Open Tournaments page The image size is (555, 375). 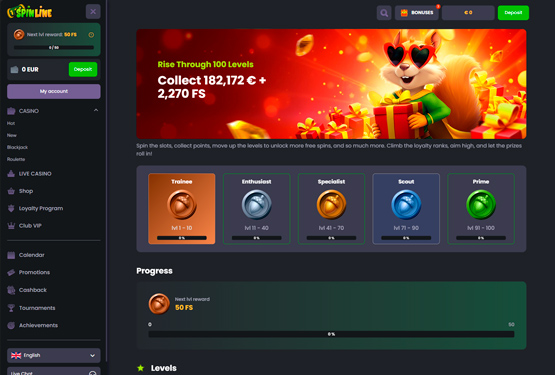pyautogui.click(x=37, y=308)
